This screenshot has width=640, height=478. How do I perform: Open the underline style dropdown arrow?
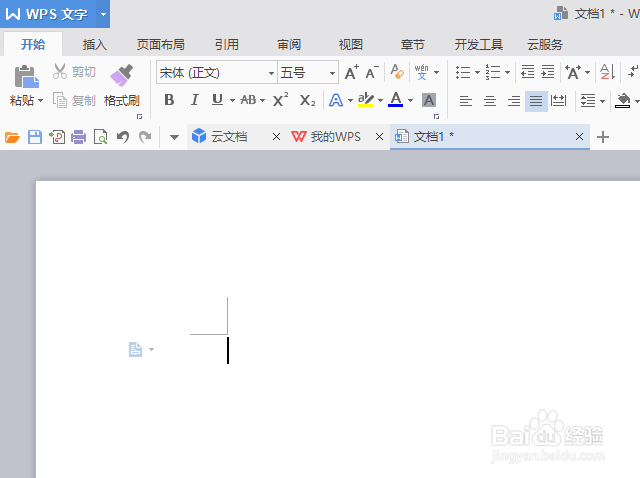232,100
